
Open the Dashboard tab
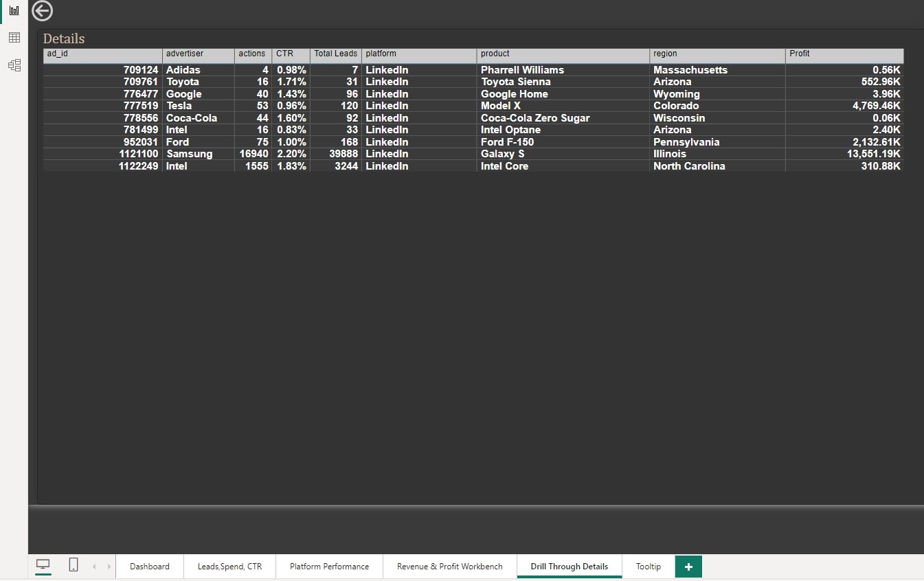tap(150, 567)
